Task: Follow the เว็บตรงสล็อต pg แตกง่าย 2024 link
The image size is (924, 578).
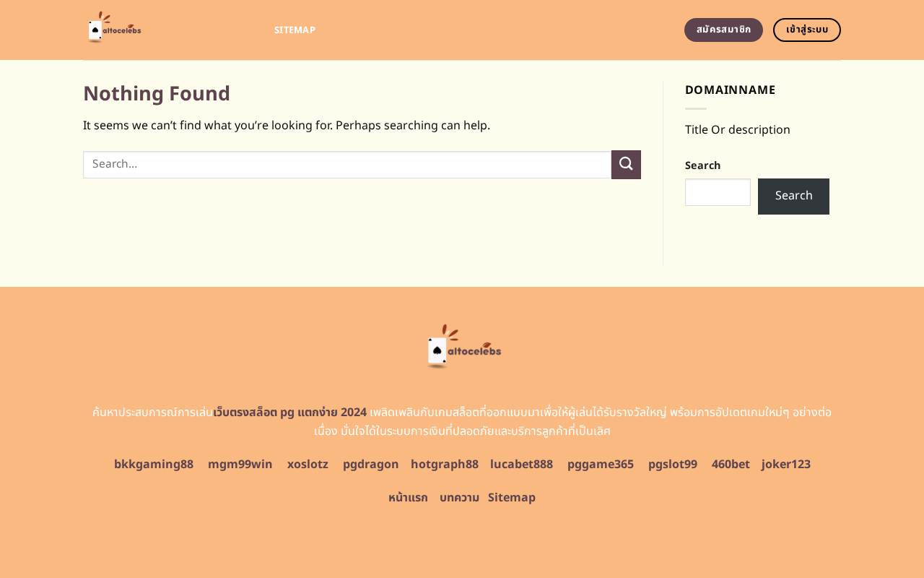Action: tap(290, 413)
